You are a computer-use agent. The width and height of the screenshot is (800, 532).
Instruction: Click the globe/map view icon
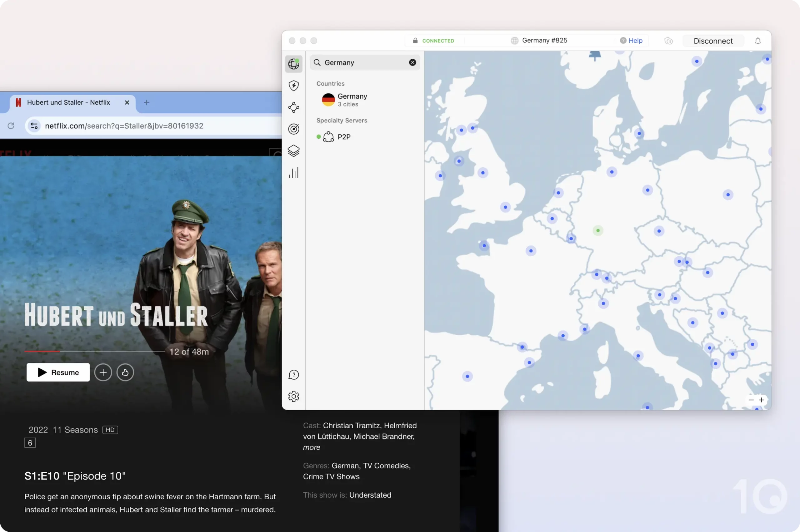tap(294, 63)
